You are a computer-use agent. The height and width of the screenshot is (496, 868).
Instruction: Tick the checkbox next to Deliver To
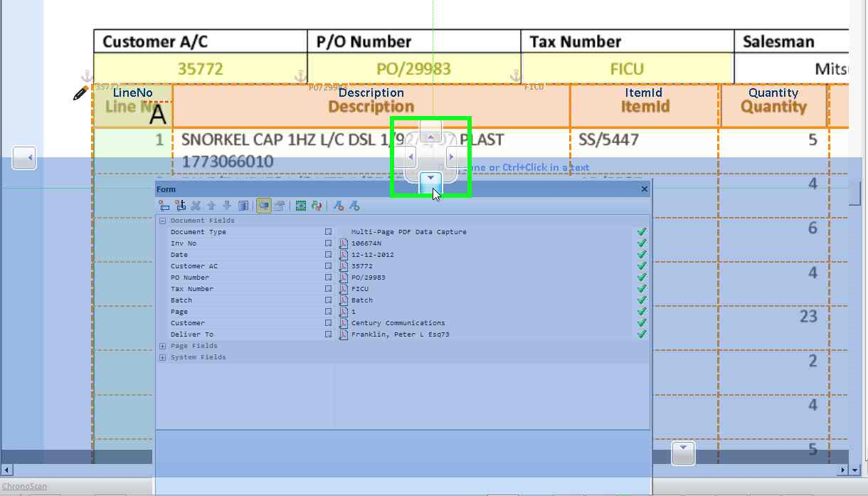(329, 334)
